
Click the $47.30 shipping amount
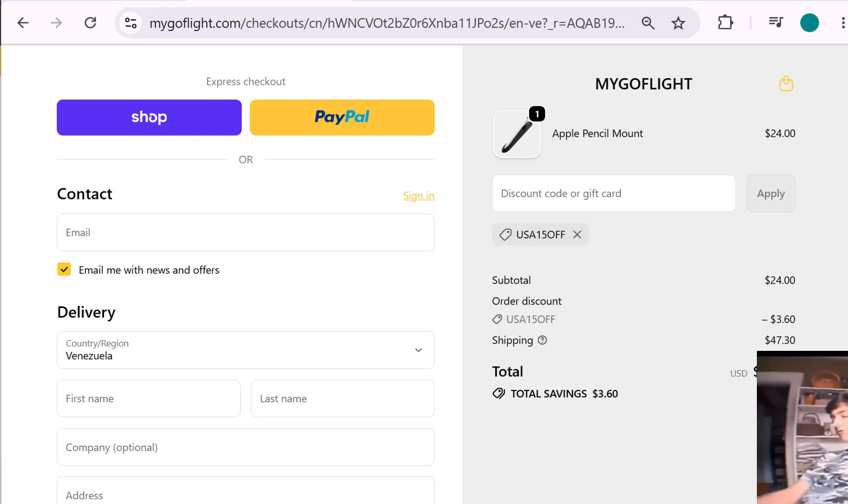tap(780, 340)
